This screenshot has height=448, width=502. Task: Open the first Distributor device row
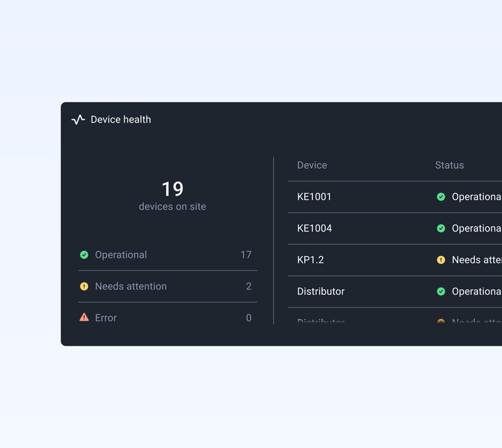(x=395, y=291)
